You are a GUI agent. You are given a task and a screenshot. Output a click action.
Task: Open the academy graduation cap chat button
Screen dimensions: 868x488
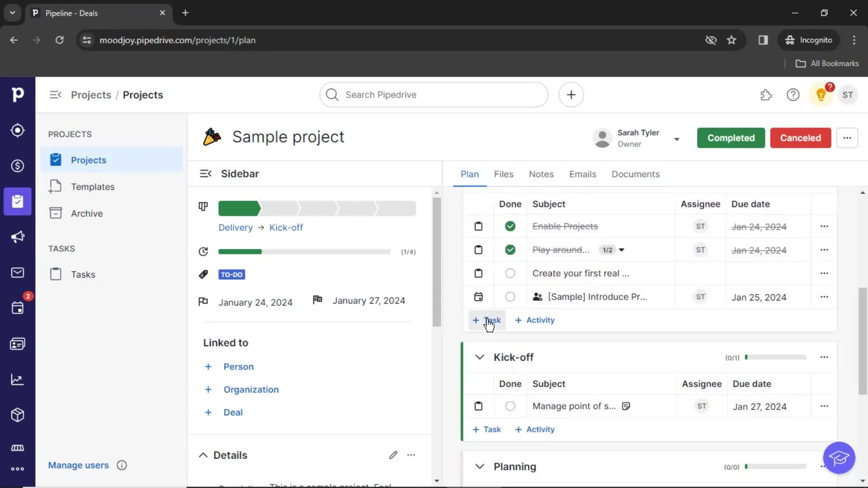point(839,458)
